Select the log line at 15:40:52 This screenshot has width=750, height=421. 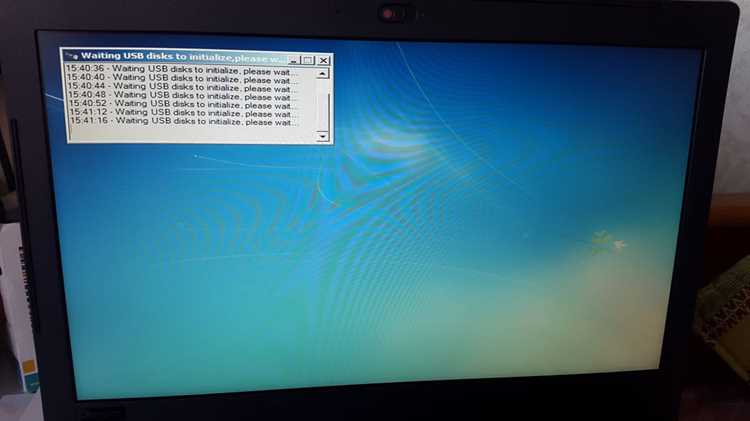click(x=182, y=104)
